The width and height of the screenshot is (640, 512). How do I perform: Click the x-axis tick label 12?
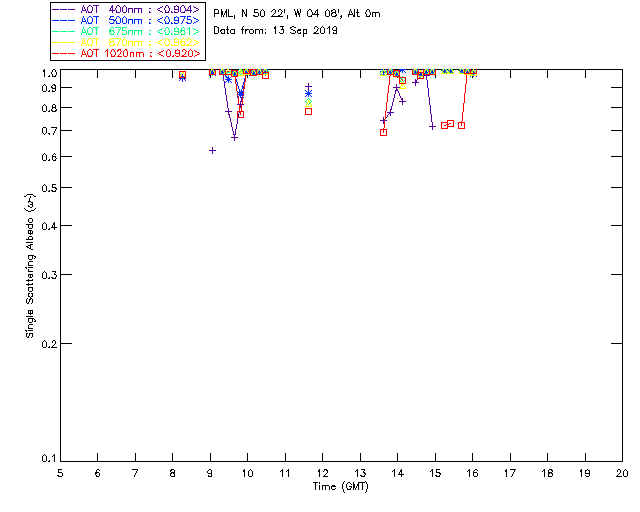[322, 473]
